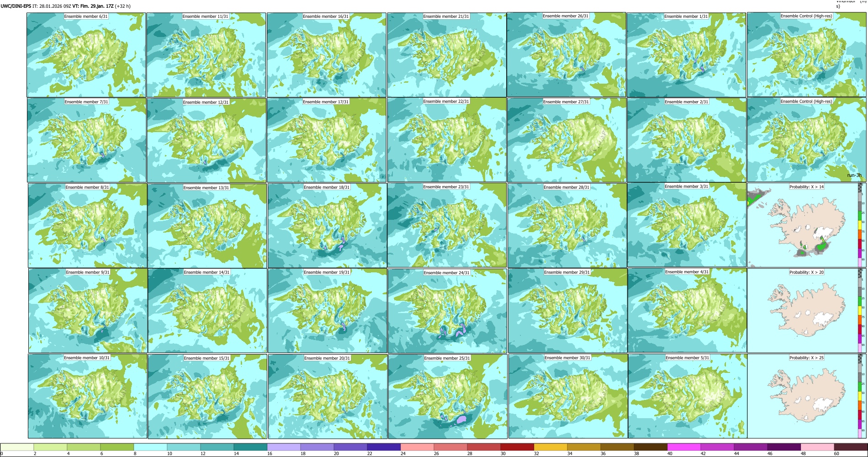Select the Ensemble member 8/31 panel
This screenshot has width=868, height=457.
pyautogui.click(x=87, y=225)
